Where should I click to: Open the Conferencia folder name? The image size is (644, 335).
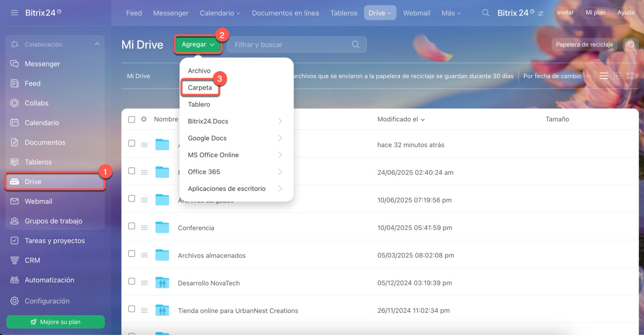(196, 228)
